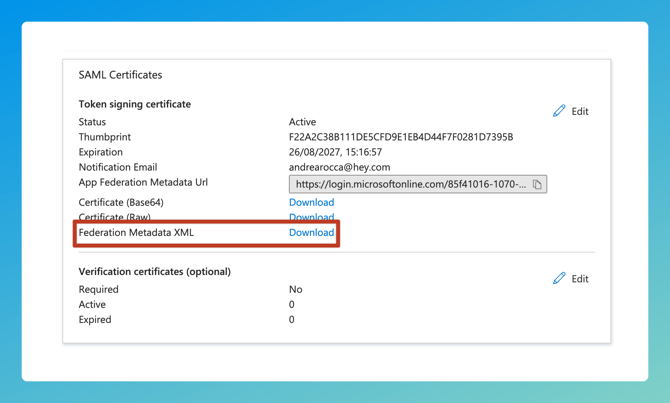Download the Certificate (Base64)
This screenshot has width=670, height=403.
click(x=311, y=202)
